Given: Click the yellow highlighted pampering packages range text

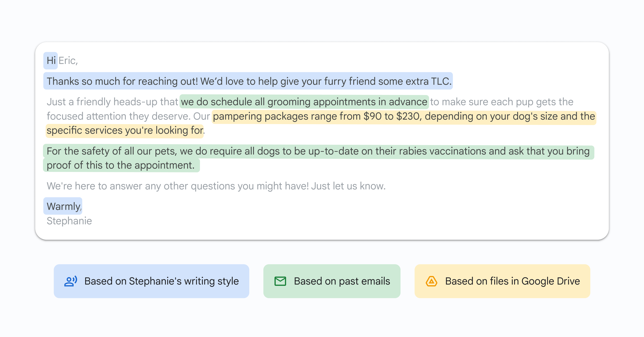Looking at the screenshot, I should tap(404, 116).
